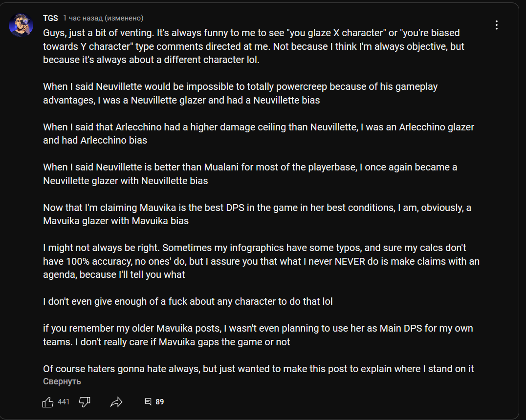This screenshot has width=526, height=420.
Task: Click the 89 comments count
Action: point(160,402)
